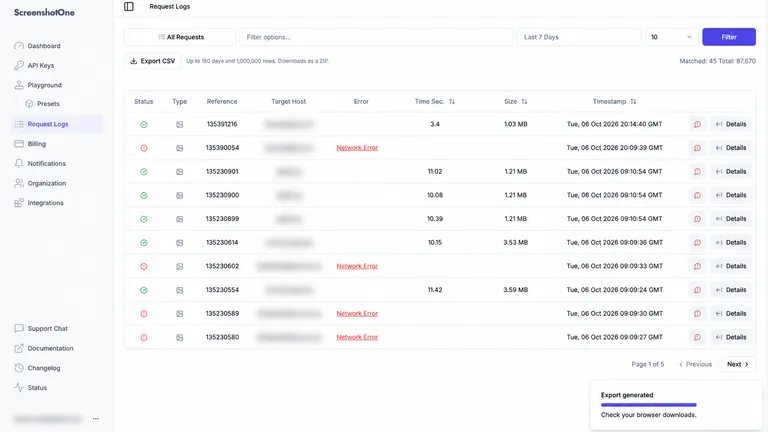
Task: Open the Last 7 Days range picker
Action: pyautogui.click(x=579, y=37)
